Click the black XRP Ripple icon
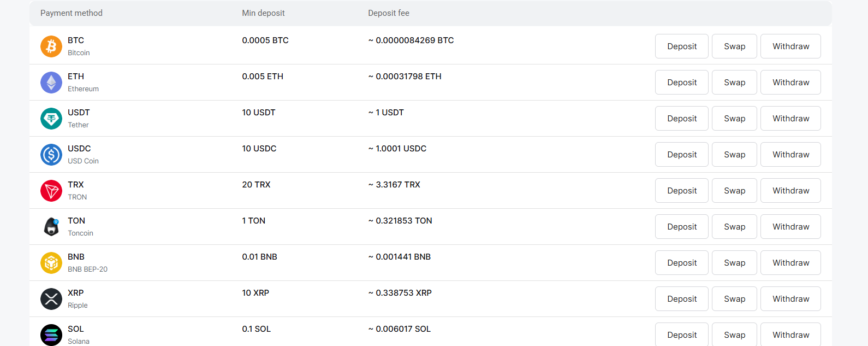The height and width of the screenshot is (346, 868). click(x=51, y=299)
